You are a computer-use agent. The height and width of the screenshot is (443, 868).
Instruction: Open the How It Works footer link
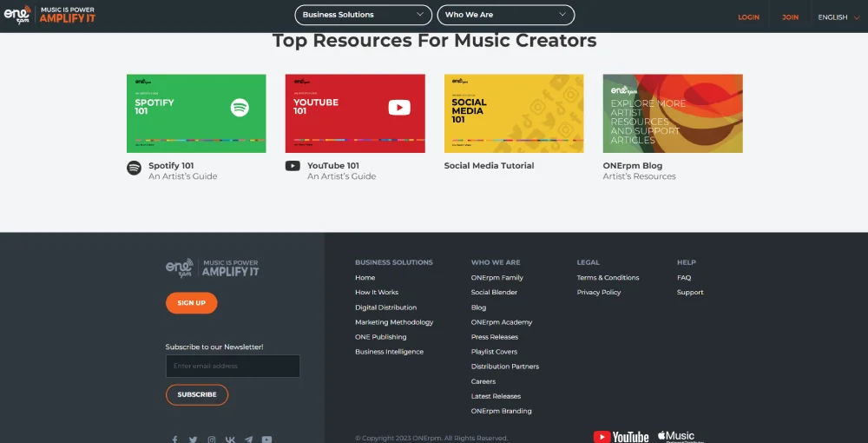coord(377,293)
